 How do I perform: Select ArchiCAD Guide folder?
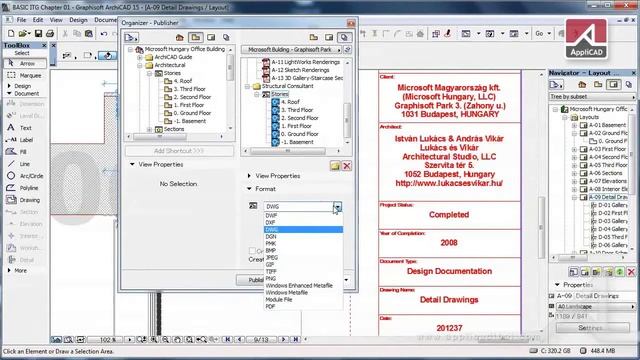(173, 57)
